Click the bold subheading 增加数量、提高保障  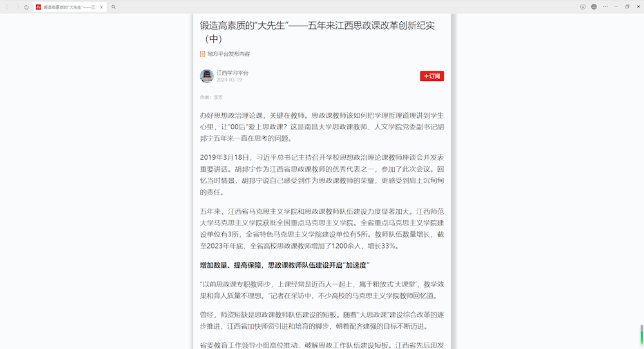point(285,265)
